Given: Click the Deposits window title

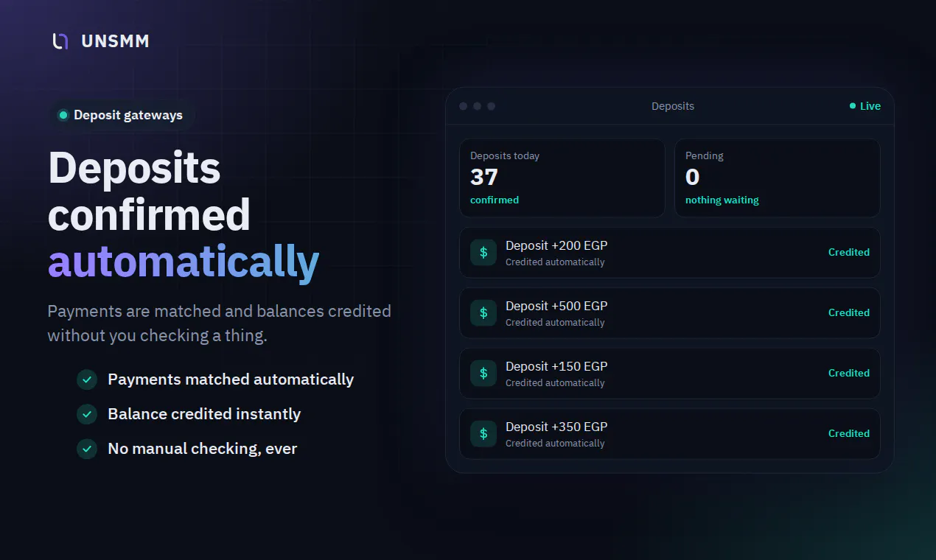Looking at the screenshot, I should click(673, 106).
